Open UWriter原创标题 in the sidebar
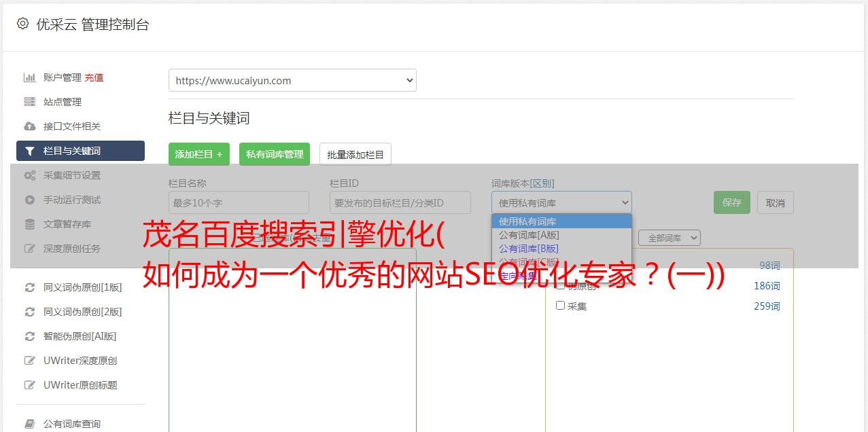The width and height of the screenshot is (868, 432). [80, 385]
